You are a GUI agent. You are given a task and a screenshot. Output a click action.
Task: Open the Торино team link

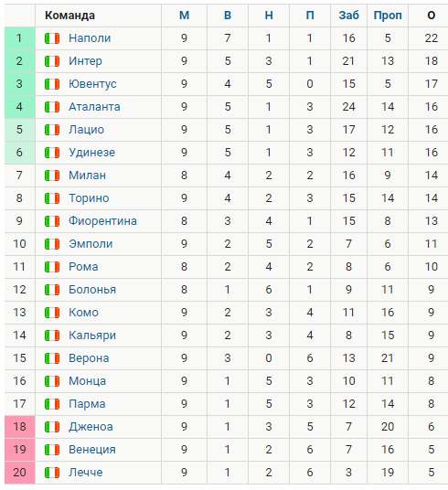point(89,198)
